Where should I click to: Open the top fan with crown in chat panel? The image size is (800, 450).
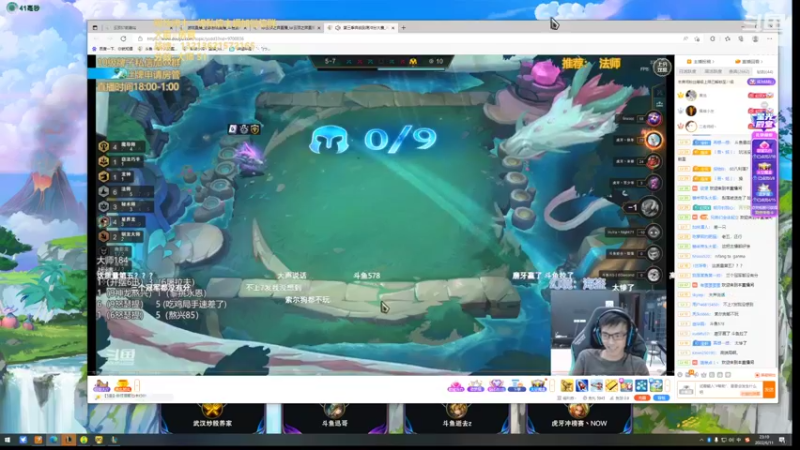click(691, 95)
